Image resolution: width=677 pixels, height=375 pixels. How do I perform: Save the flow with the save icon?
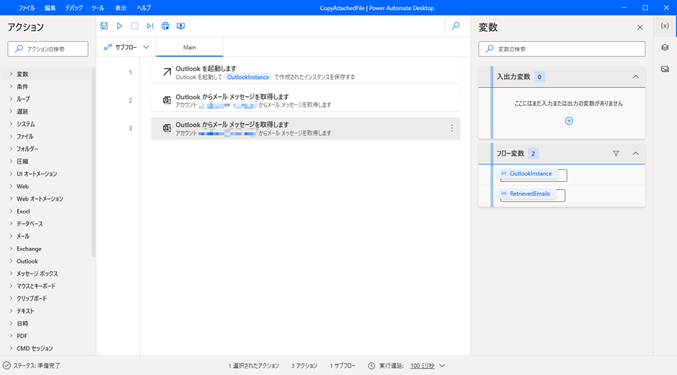coord(104,26)
